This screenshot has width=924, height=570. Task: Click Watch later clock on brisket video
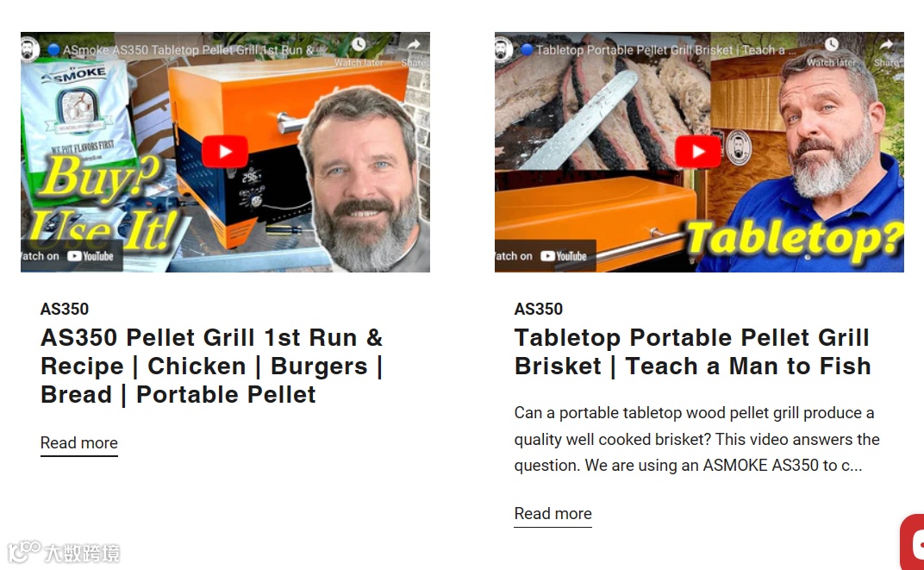832,45
